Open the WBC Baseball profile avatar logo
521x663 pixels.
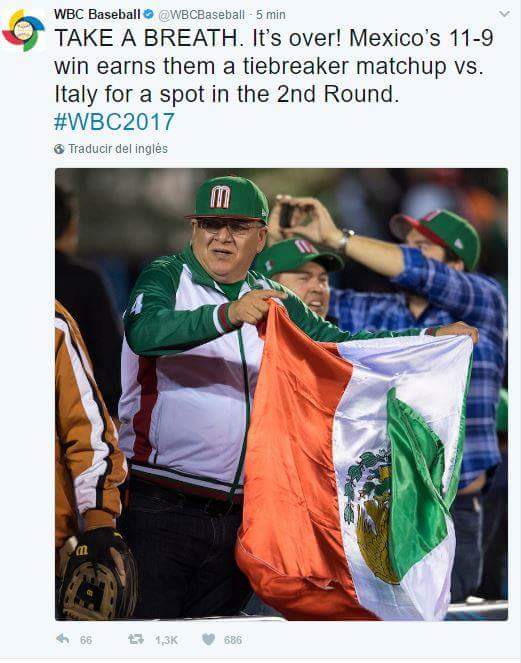pyautogui.click(x=24, y=30)
